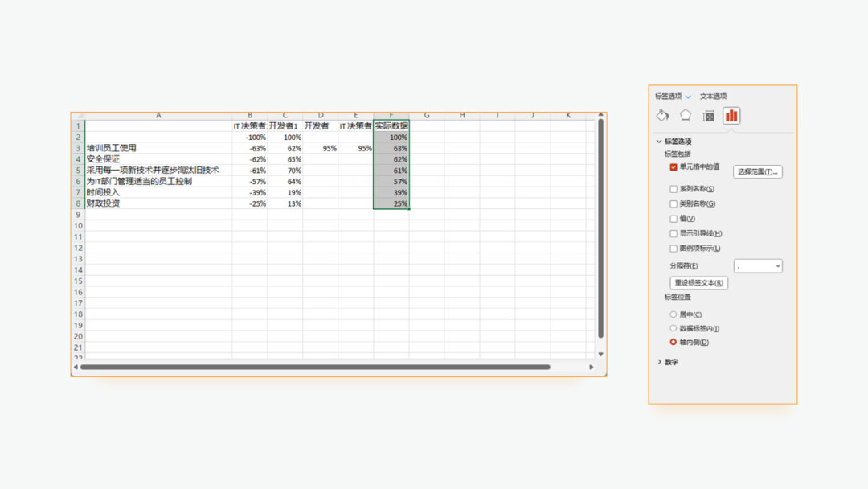Open the Size & Properties icon

708,116
